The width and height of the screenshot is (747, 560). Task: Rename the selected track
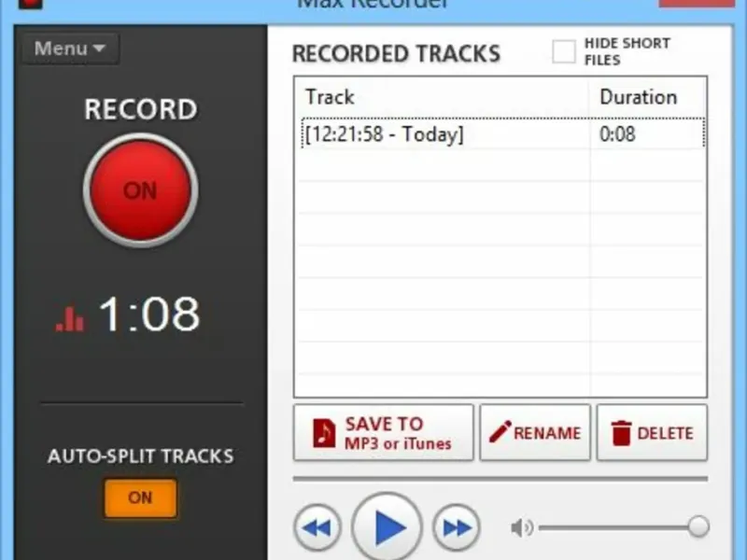coord(535,433)
